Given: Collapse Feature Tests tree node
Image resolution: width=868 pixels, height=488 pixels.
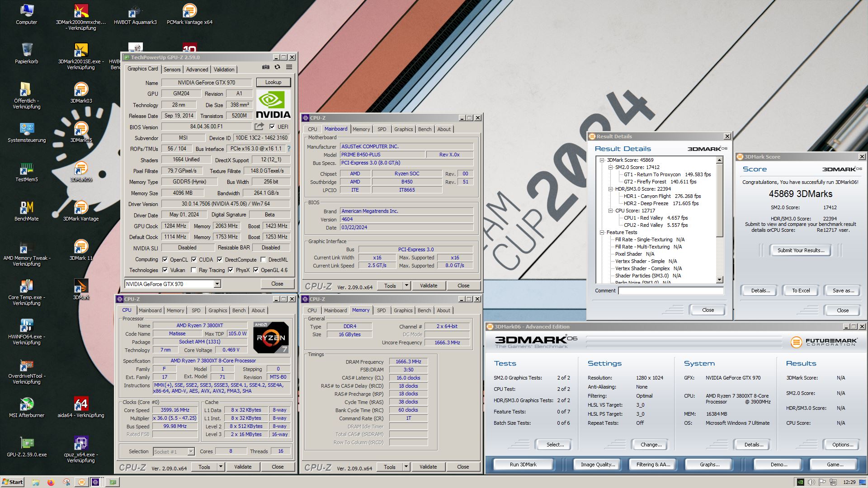Looking at the screenshot, I should [x=602, y=232].
